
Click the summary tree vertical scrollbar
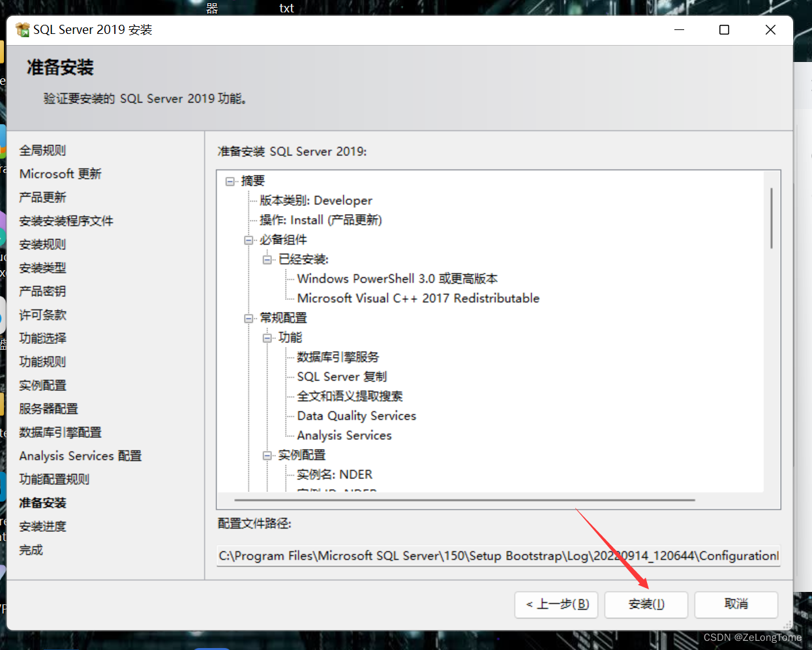coord(772,218)
